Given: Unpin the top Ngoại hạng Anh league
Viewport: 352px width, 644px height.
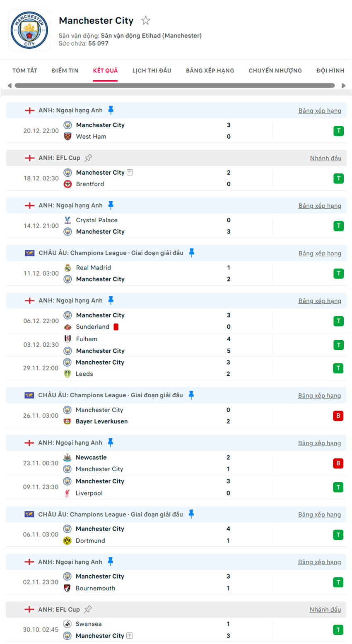Looking at the screenshot, I should point(111,110).
